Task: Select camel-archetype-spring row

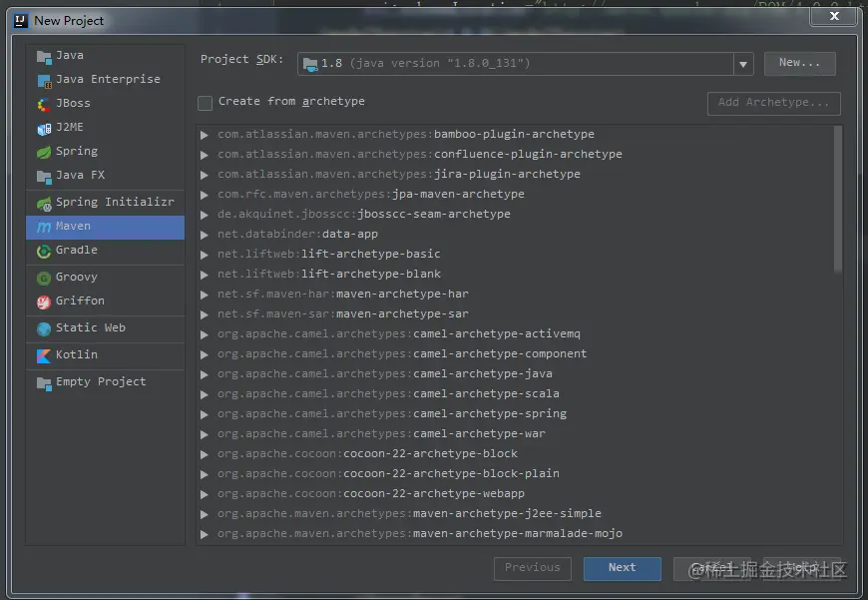Action: pyautogui.click(x=515, y=414)
